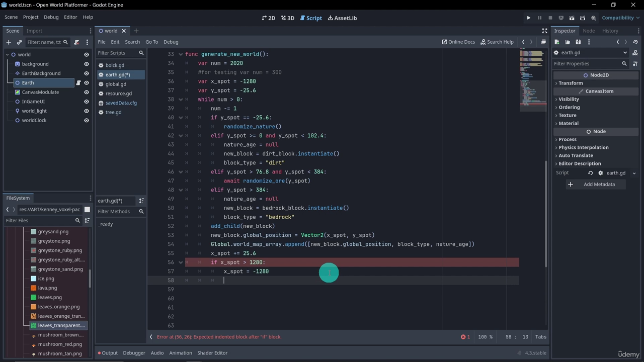This screenshot has height=362, width=644.
Task: Click the movie maker mode icon
Action: [593, 18]
